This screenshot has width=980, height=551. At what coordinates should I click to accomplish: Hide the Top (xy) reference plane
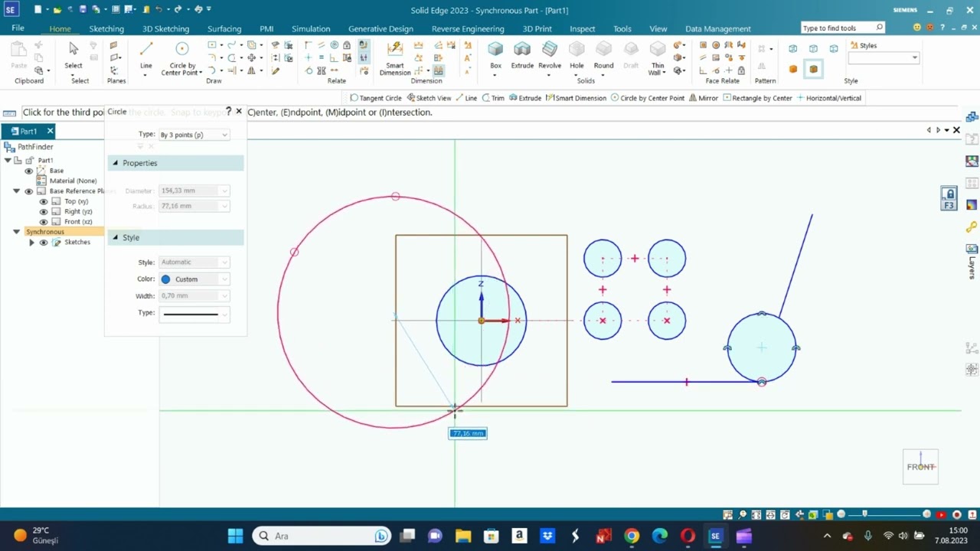point(44,201)
